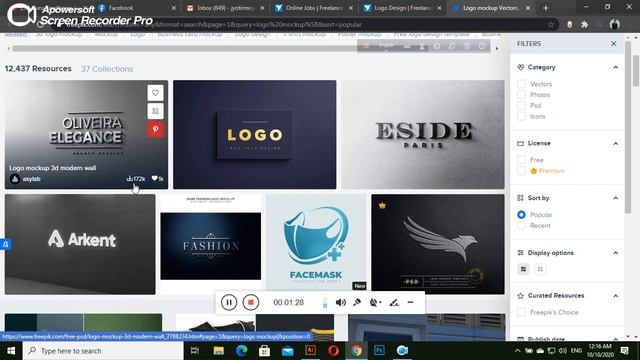The width and height of the screenshot is (640, 360).
Task: Click the related tags left scroll arrow
Action: click(9, 48)
